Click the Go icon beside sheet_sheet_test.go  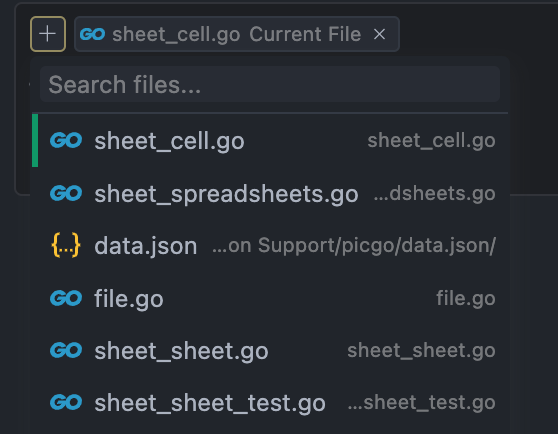[66, 402]
